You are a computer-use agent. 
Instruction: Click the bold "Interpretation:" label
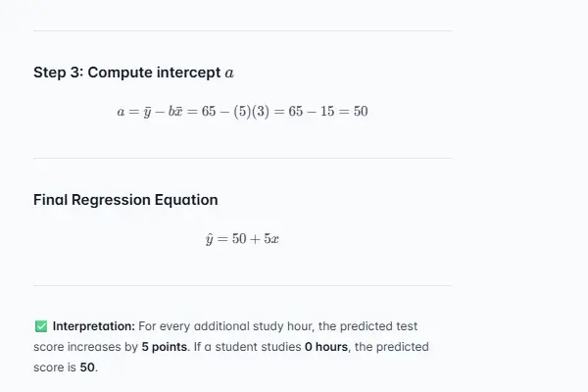click(93, 325)
